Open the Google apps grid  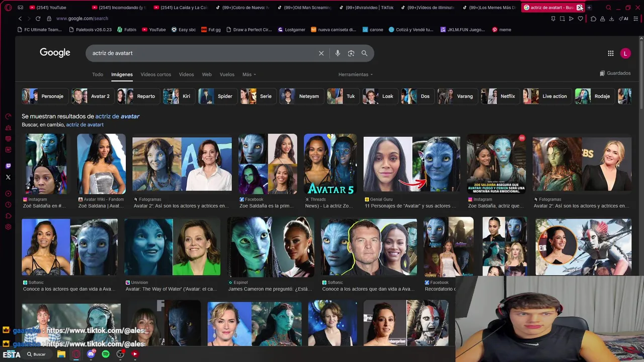[610, 53]
